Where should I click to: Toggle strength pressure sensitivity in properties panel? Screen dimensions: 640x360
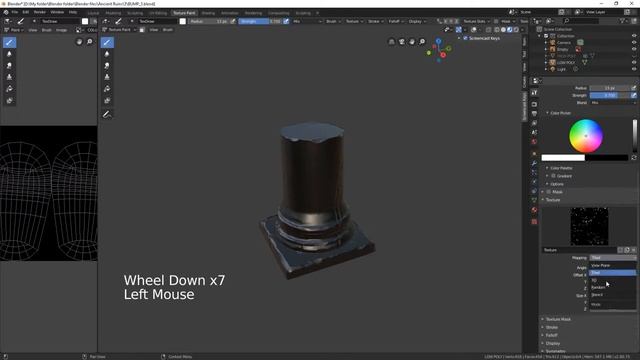(633, 95)
